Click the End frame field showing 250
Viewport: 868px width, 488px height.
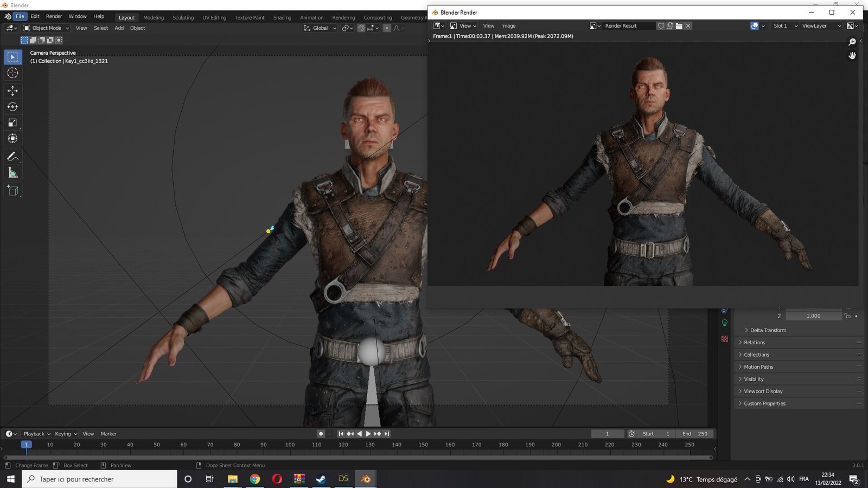(x=694, y=434)
